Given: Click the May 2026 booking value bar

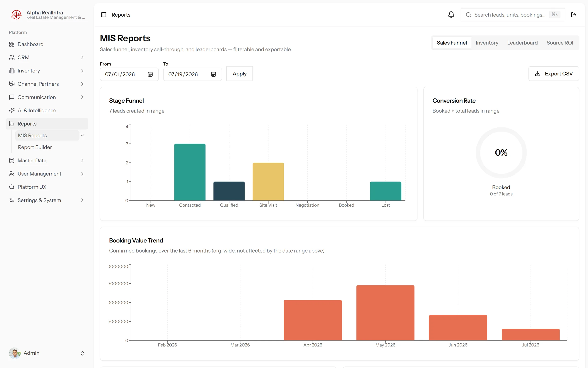Looking at the screenshot, I should (x=385, y=313).
